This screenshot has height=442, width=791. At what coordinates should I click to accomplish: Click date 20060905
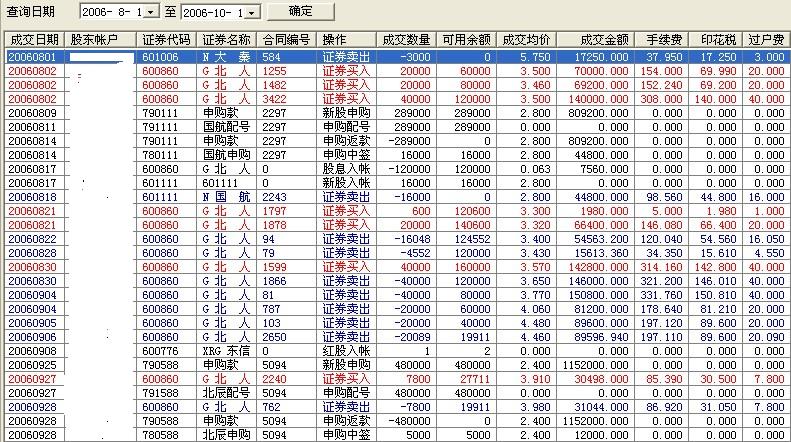[32, 323]
